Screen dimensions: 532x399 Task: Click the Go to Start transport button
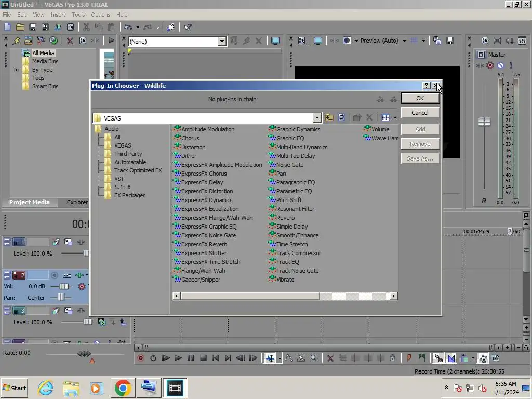pos(216,358)
